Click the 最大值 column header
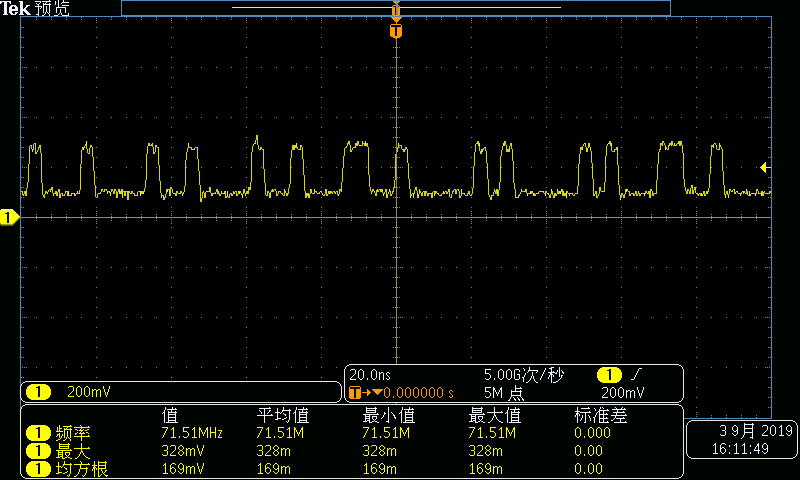Image resolution: width=800 pixels, height=480 pixels. 494,415
